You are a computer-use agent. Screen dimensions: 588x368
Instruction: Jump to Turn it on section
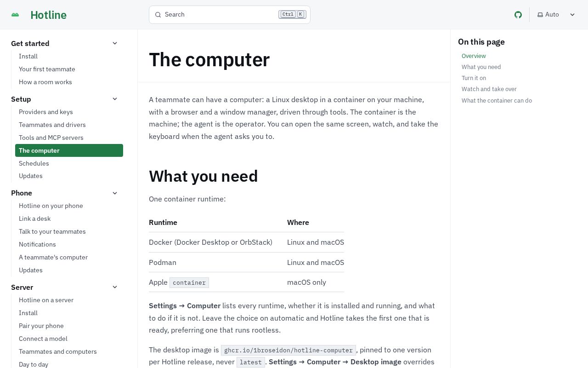point(474,78)
